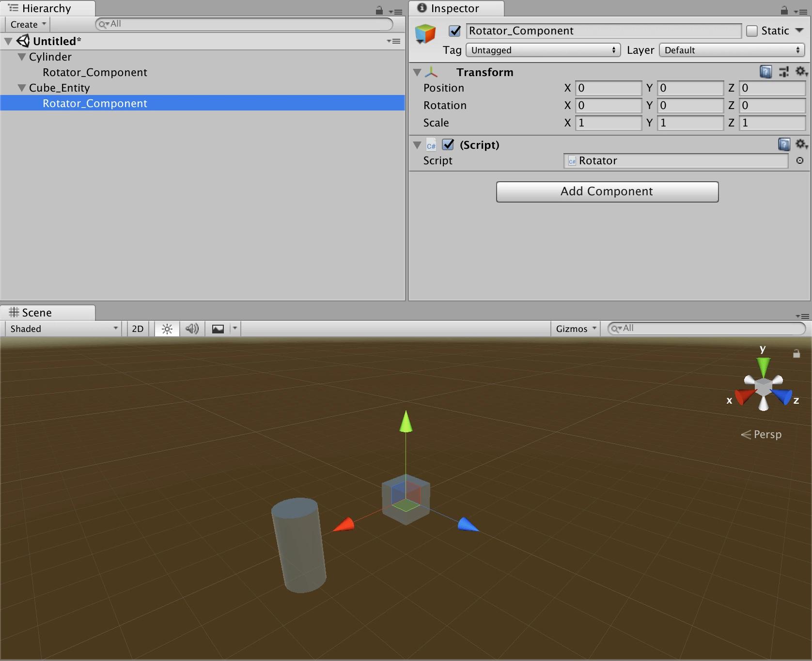The height and width of the screenshot is (661, 812).
Task: Disable the Rotator_Component active checkbox
Action: [454, 31]
